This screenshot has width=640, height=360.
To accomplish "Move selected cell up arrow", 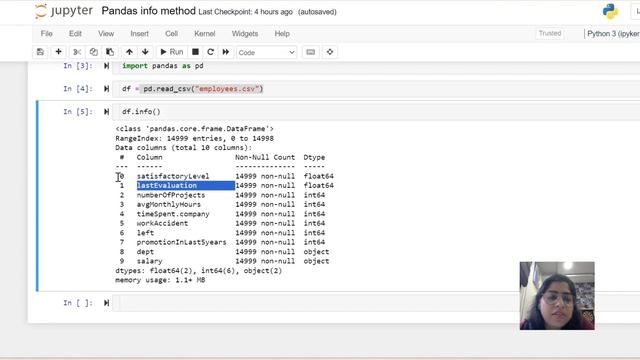I will [129, 52].
